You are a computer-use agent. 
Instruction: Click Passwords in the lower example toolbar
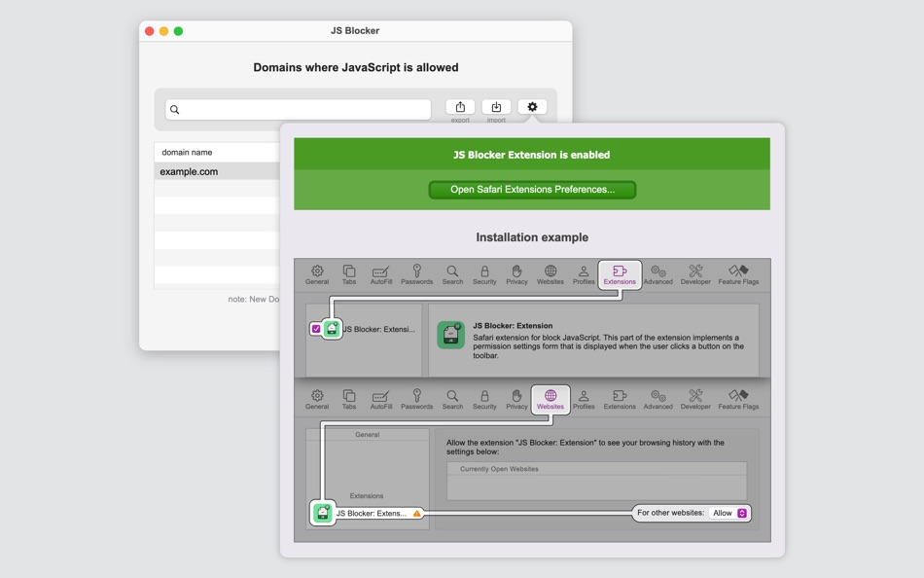(416, 399)
